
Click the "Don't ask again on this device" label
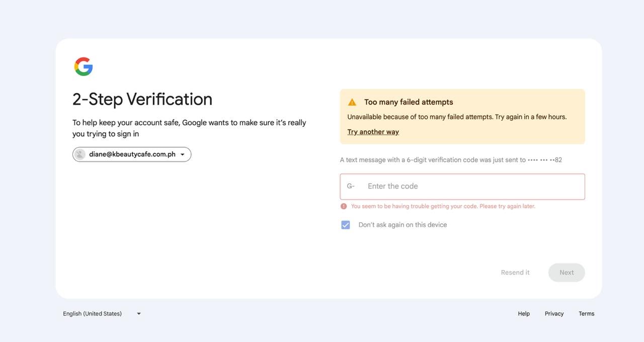(403, 225)
